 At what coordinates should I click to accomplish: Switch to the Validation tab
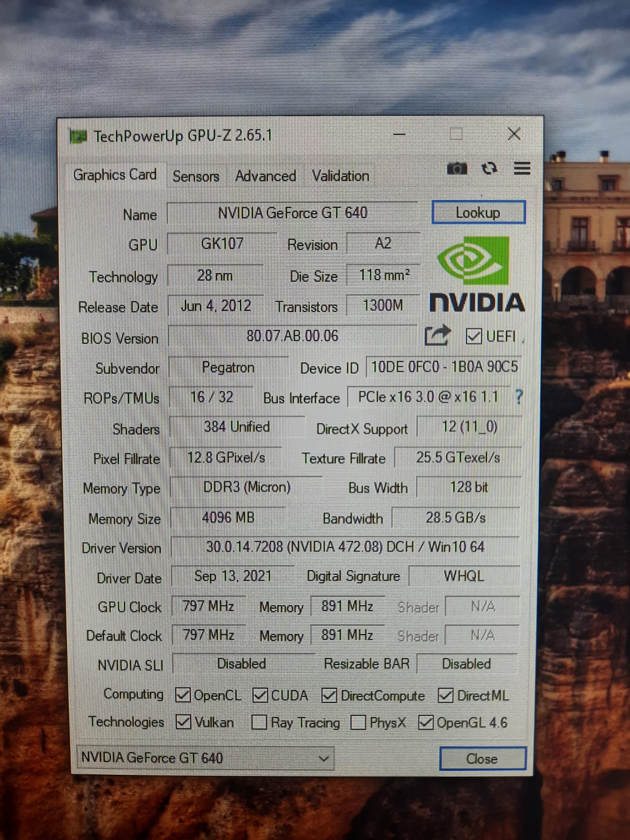pos(341,176)
